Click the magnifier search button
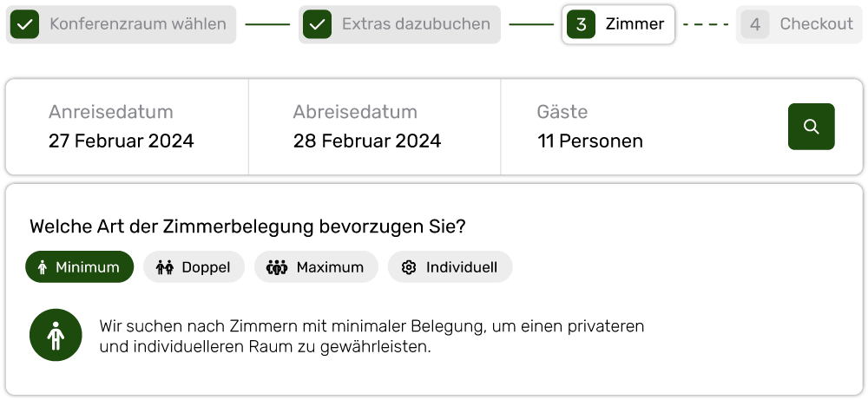Viewport: 868px width, 400px height. point(811,126)
